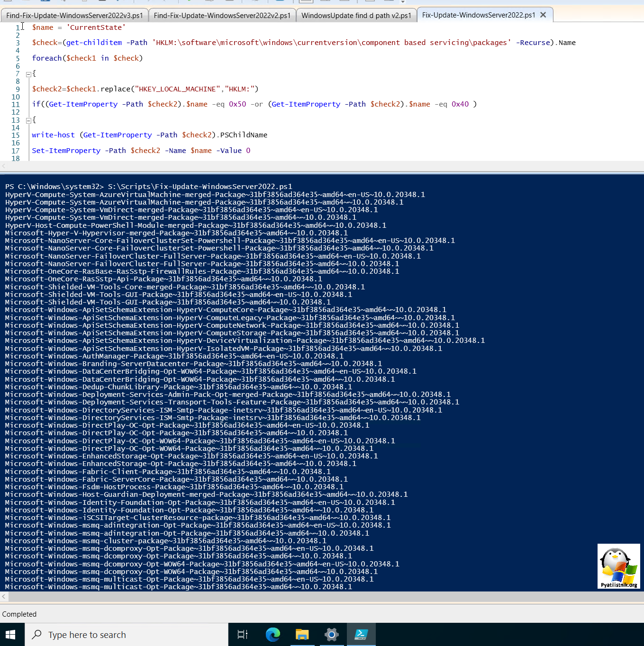Click the 'CurrentState' string on line 1
Viewport: 644px width, 646px height.
[x=96, y=27]
